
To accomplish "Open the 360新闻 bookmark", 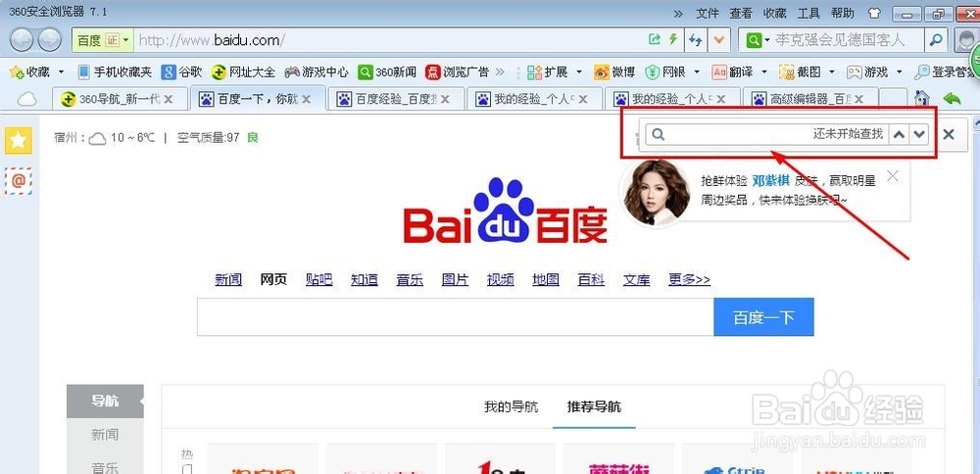I will pos(387,72).
